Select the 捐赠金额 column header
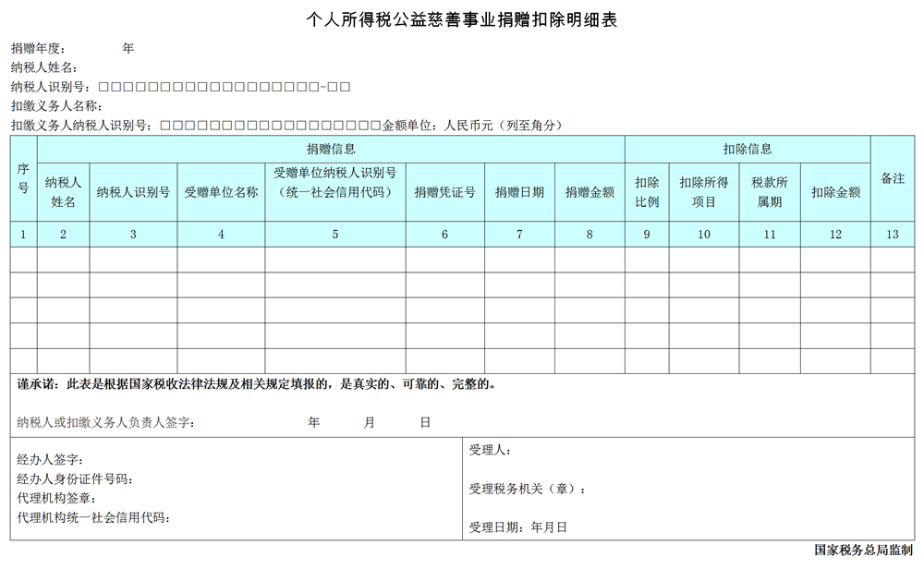924x569 pixels. [590, 192]
